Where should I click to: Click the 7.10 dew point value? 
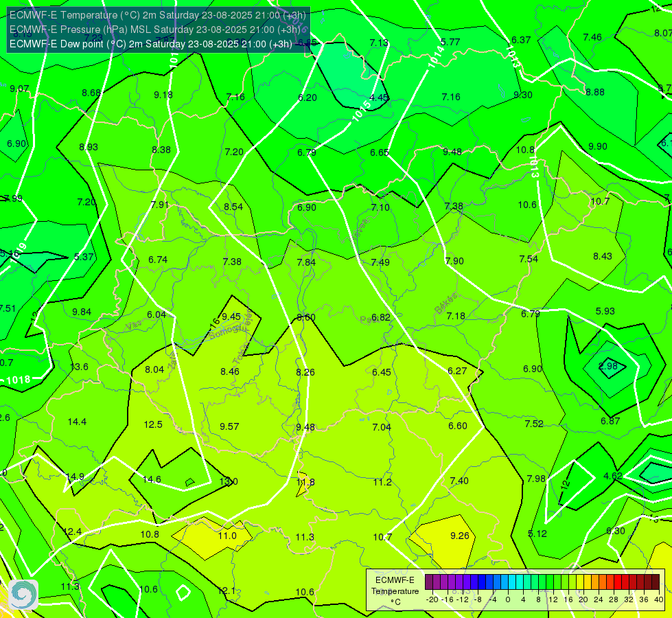pos(380,207)
